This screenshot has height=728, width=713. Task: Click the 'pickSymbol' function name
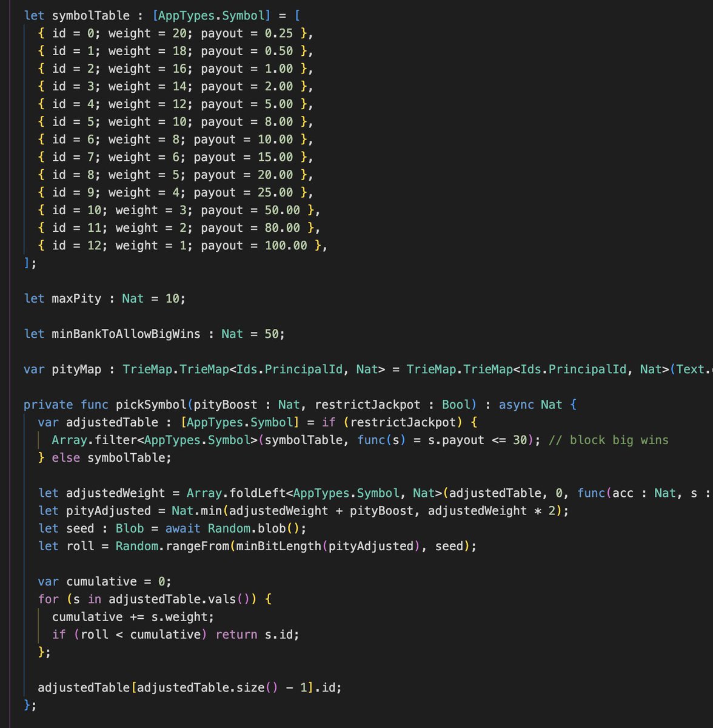pos(151,405)
